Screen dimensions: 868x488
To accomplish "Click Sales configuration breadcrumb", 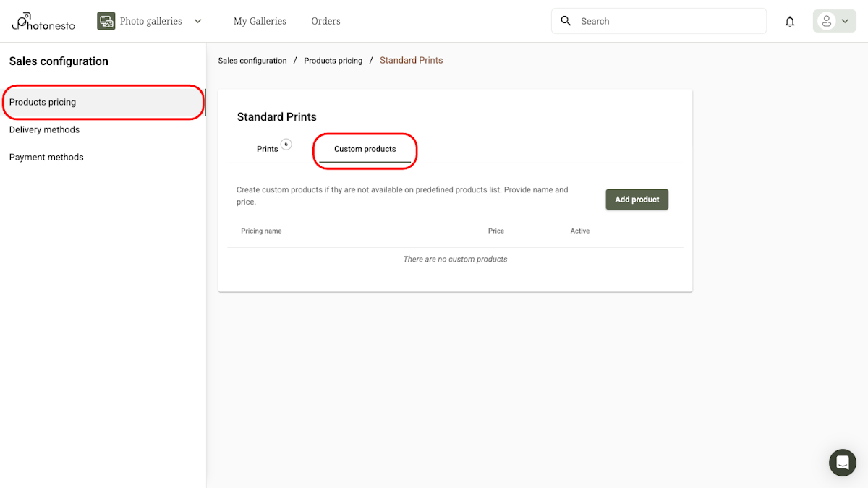I will click(252, 61).
